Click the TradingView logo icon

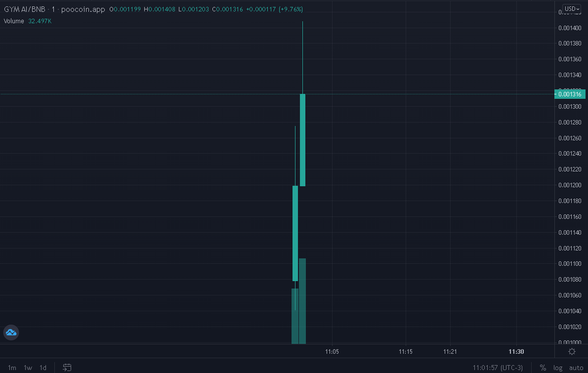click(x=11, y=332)
